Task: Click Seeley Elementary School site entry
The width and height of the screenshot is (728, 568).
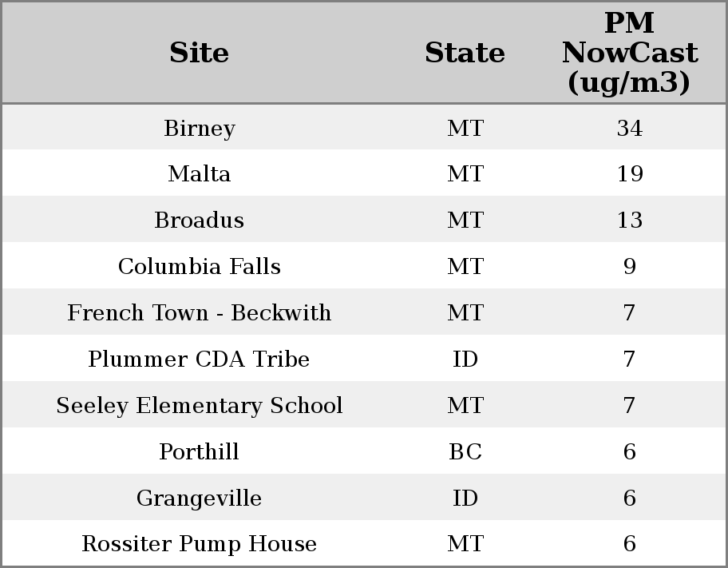Action: click(x=199, y=406)
